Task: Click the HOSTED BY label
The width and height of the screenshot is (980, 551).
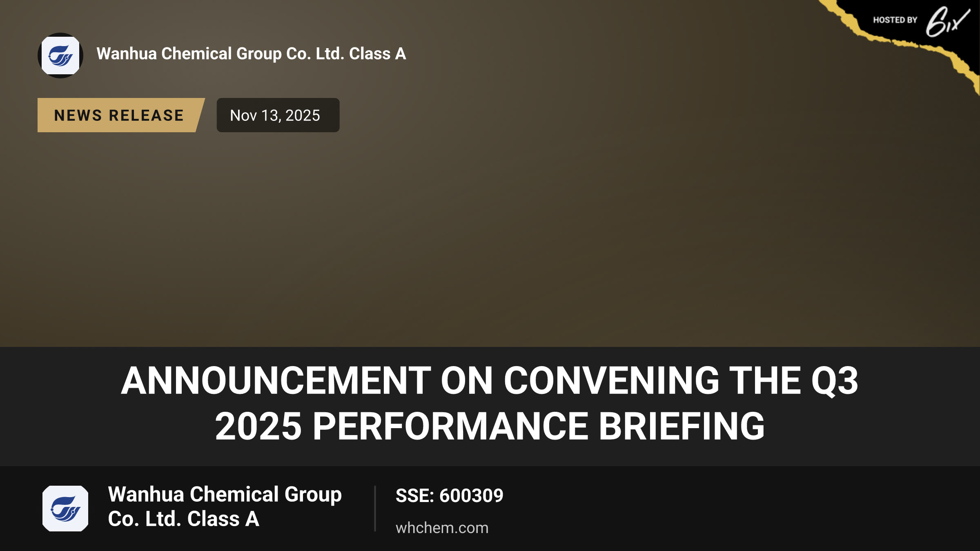Action: tap(895, 20)
